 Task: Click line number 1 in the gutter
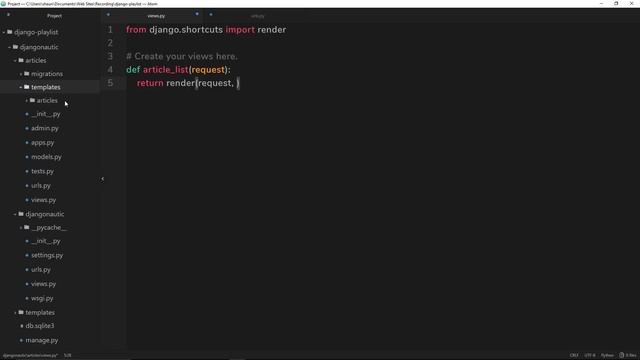[x=110, y=30]
